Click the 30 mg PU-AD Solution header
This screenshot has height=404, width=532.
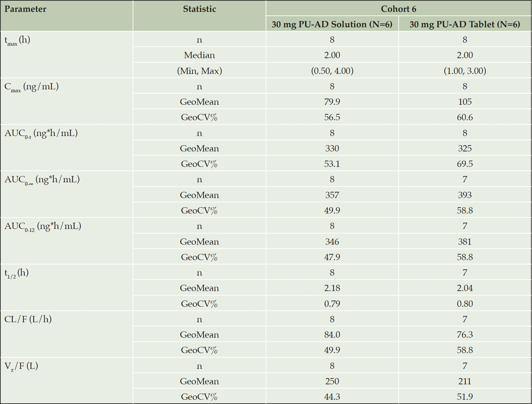point(332,24)
